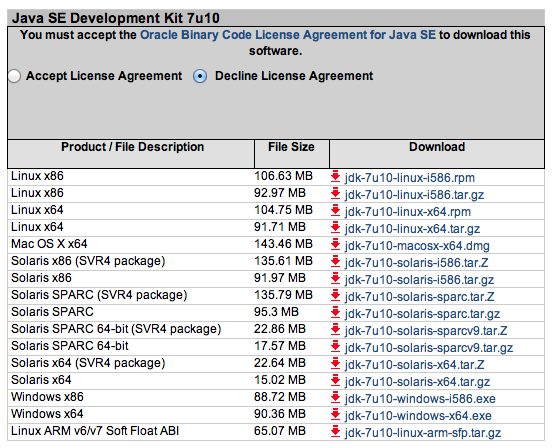Download jdk-7u10-solaris-sparcv9.tar.Z file link

426,331
